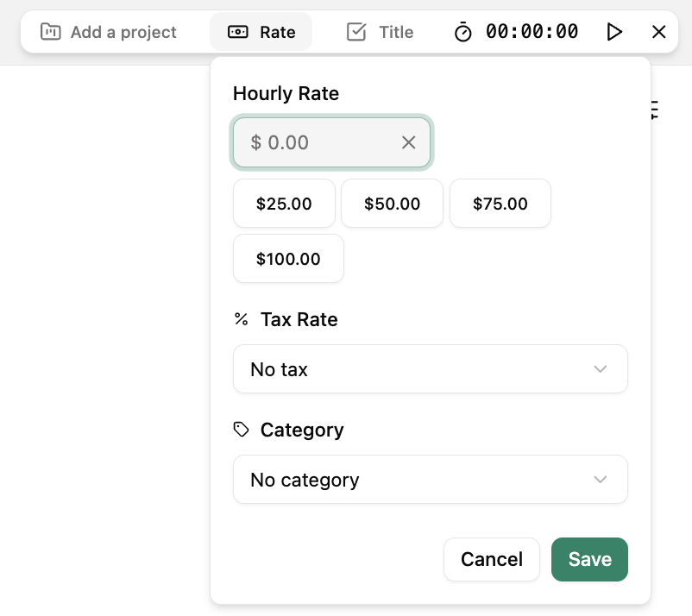Click the Add a project folder icon
The width and height of the screenshot is (692, 616).
pos(51,32)
